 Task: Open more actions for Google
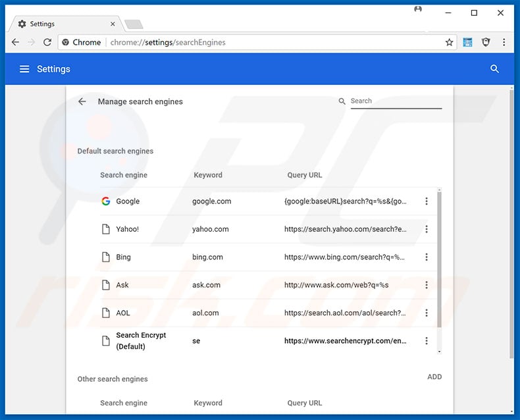click(x=427, y=201)
